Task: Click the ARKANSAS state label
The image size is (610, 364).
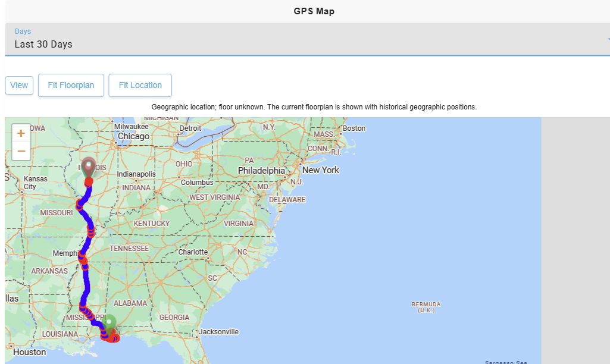Action: pyautogui.click(x=49, y=271)
